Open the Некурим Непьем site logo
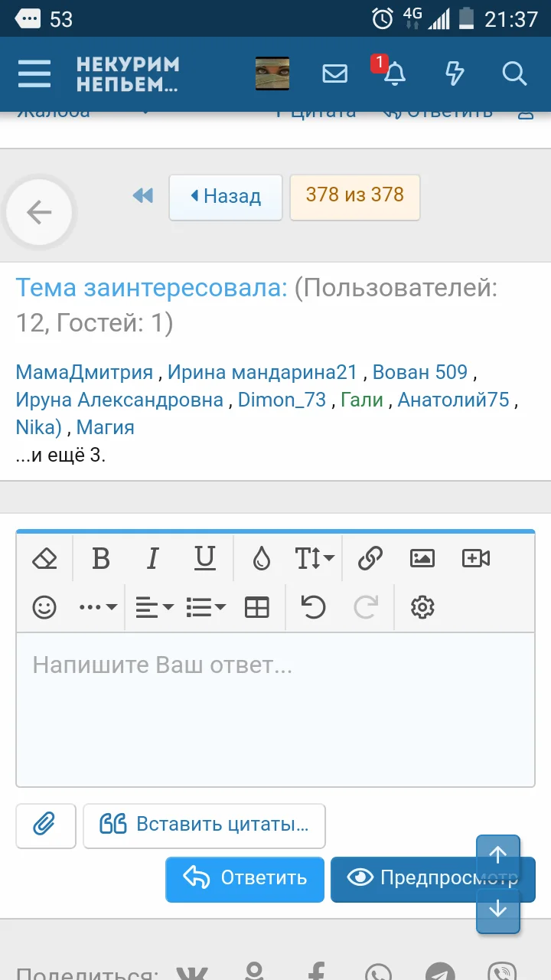 pyautogui.click(x=128, y=74)
